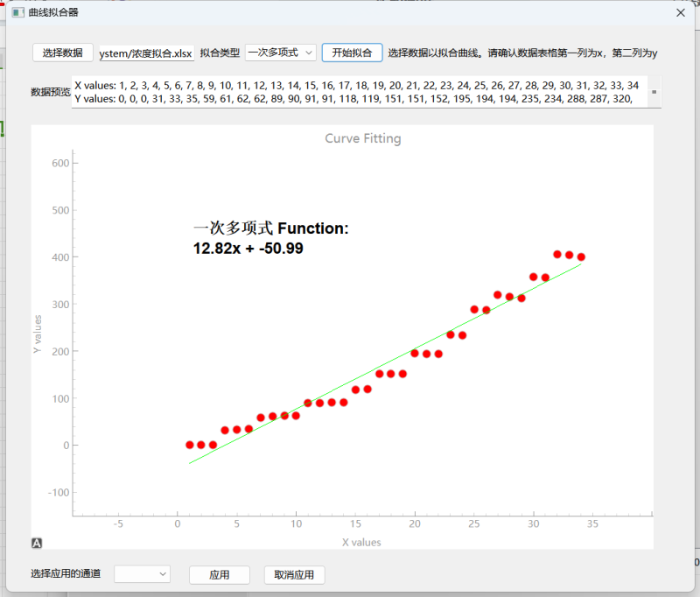Image resolution: width=700 pixels, height=597 pixels.
Task: Click the file path field 浓度拟合.xlsx
Action: 146,53
